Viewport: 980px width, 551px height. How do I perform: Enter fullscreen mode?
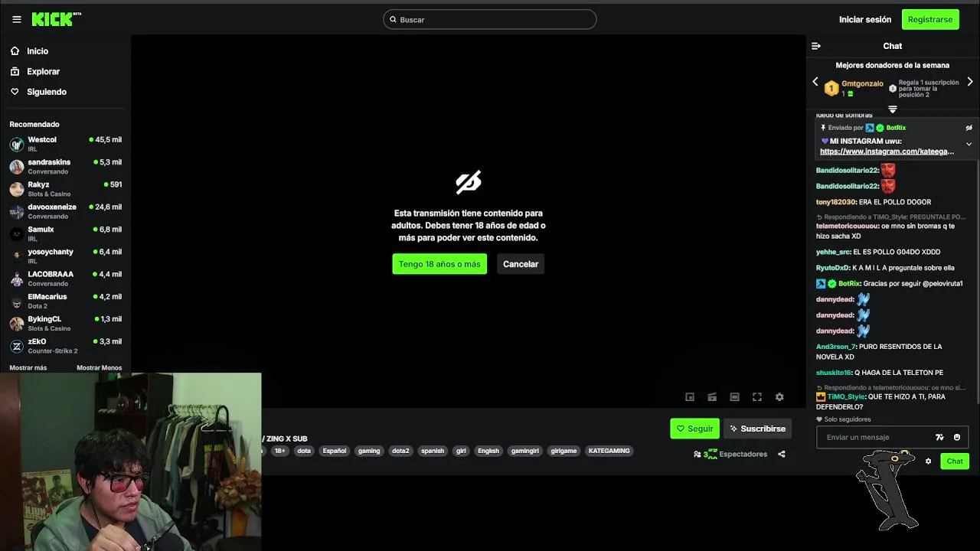click(x=757, y=397)
